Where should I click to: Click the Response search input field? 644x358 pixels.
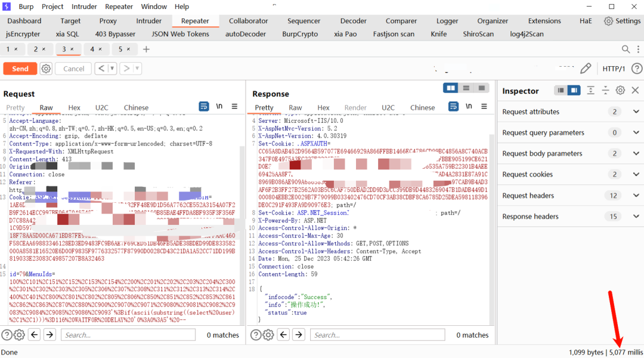[377, 335]
